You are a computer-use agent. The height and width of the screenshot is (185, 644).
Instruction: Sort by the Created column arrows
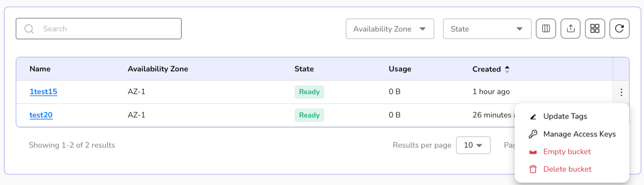tap(507, 69)
